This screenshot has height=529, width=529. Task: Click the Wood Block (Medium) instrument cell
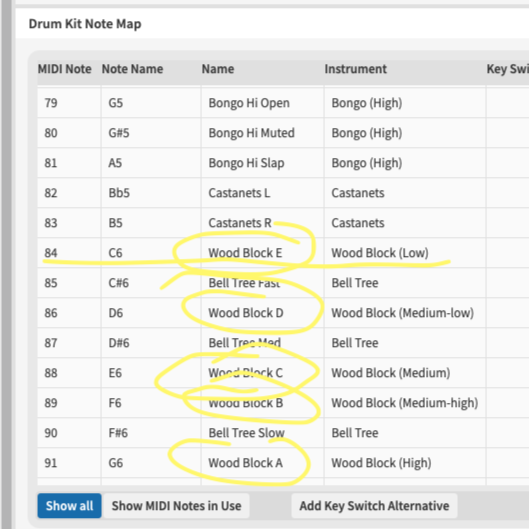point(405,373)
